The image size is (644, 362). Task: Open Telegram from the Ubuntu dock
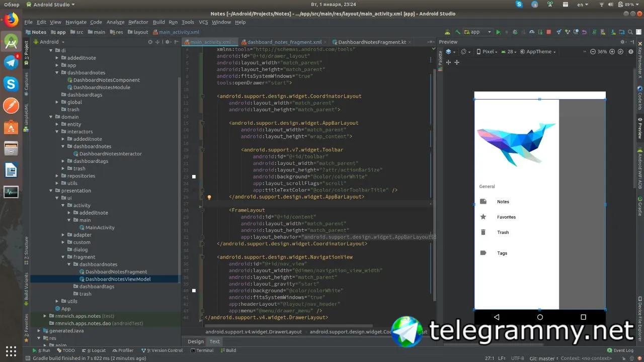click(11, 62)
